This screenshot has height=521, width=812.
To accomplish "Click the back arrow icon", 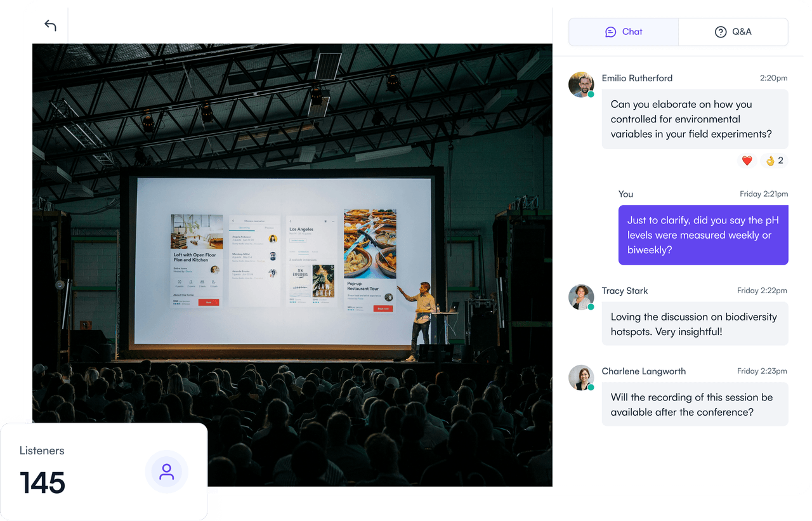I will [50, 25].
